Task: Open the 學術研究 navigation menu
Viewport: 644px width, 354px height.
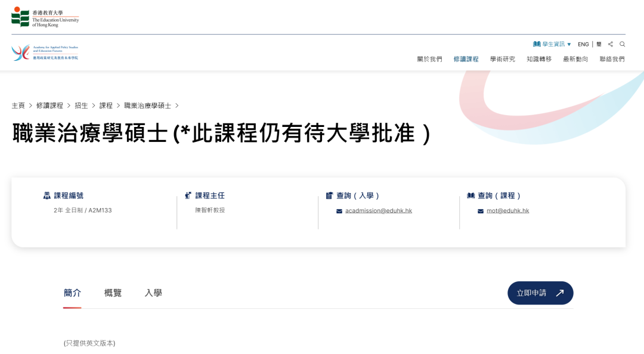Action: [502, 59]
